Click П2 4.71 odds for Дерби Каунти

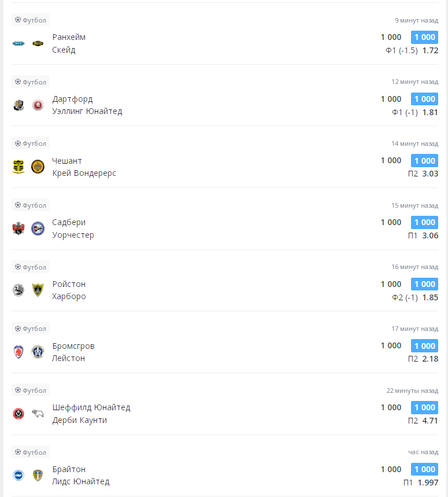(x=423, y=421)
